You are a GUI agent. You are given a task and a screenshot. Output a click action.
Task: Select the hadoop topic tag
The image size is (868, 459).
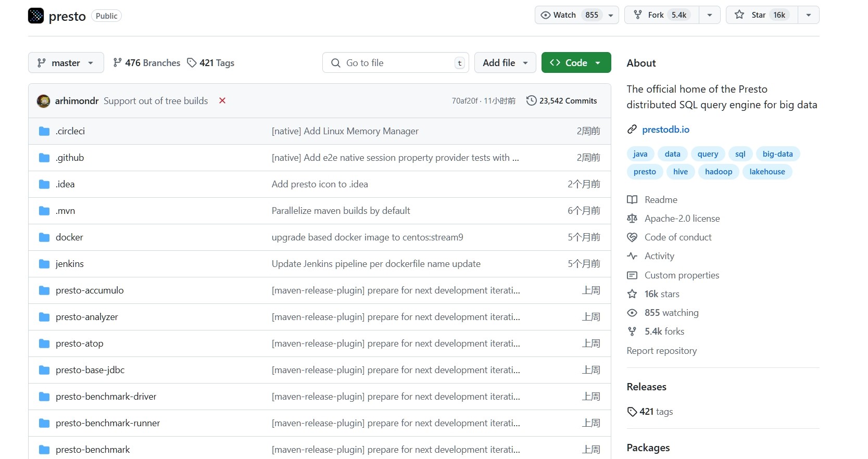pos(719,172)
